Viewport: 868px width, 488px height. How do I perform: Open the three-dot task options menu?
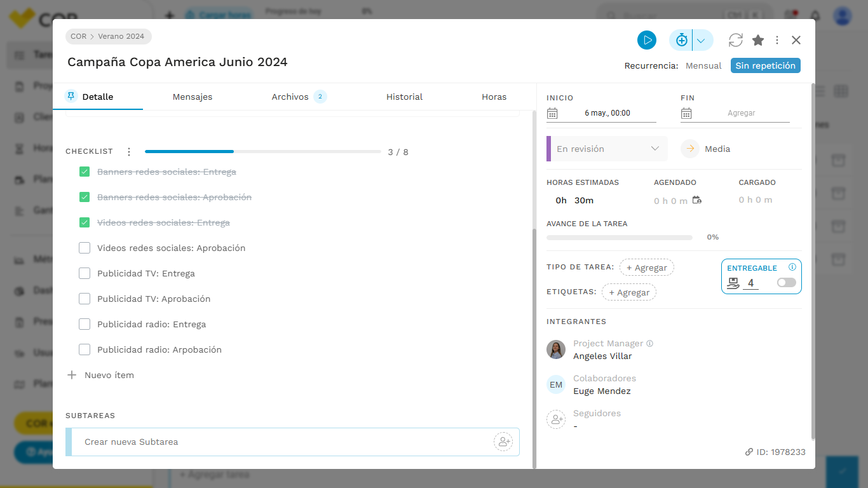point(777,40)
